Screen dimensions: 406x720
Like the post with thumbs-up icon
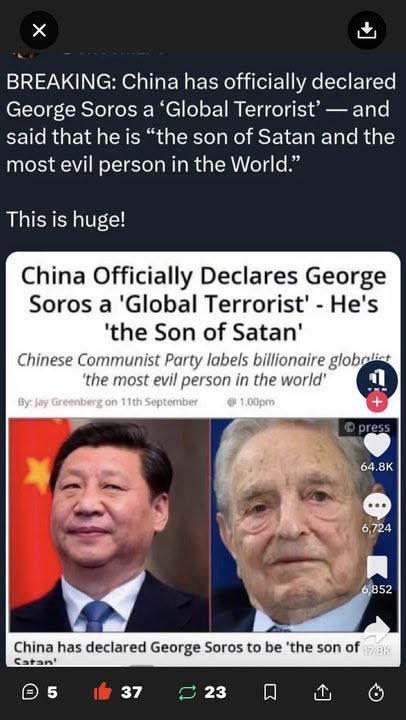[x=102, y=692]
